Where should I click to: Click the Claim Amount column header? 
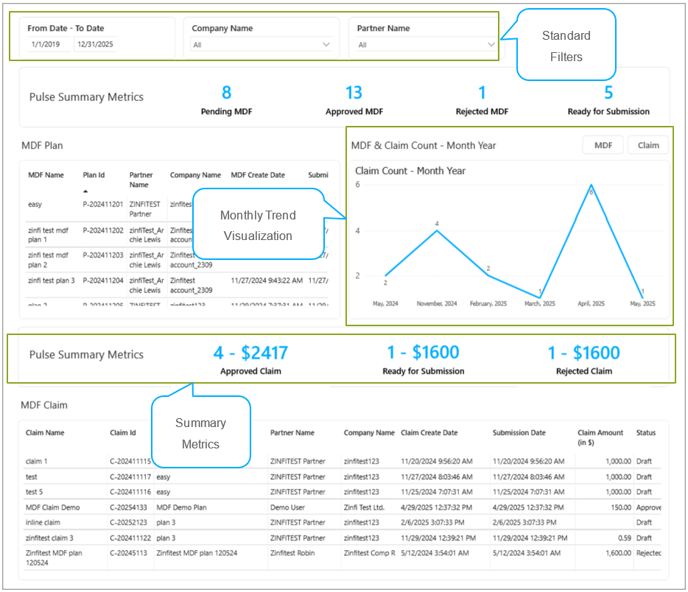(x=600, y=437)
